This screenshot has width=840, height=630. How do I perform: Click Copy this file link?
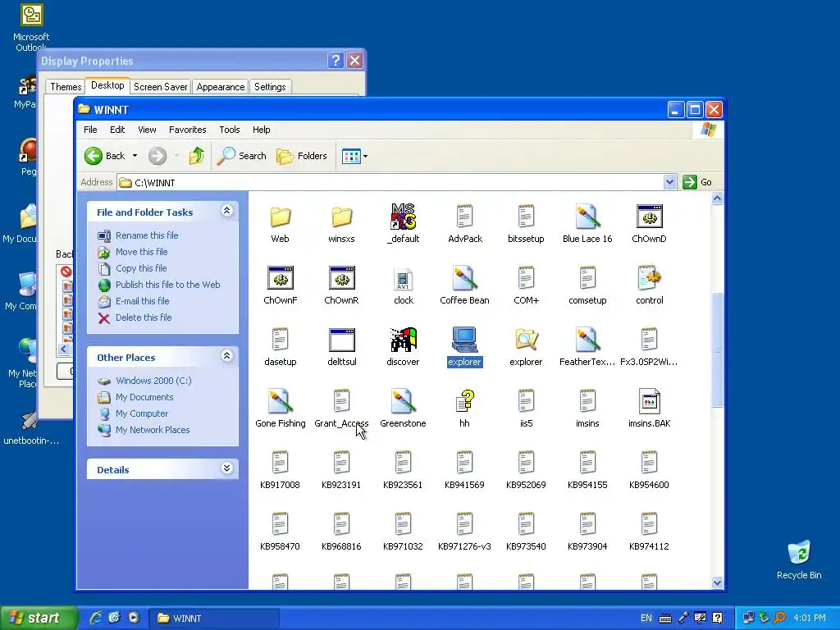click(141, 268)
